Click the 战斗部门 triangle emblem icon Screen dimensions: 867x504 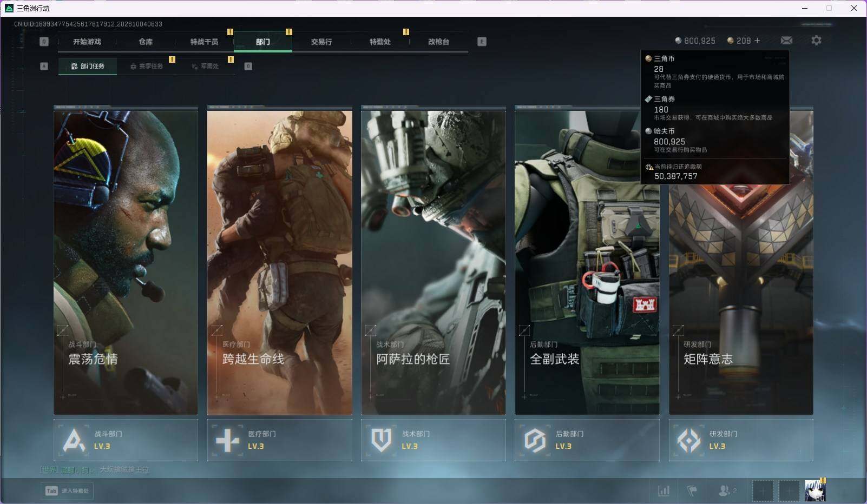74,440
